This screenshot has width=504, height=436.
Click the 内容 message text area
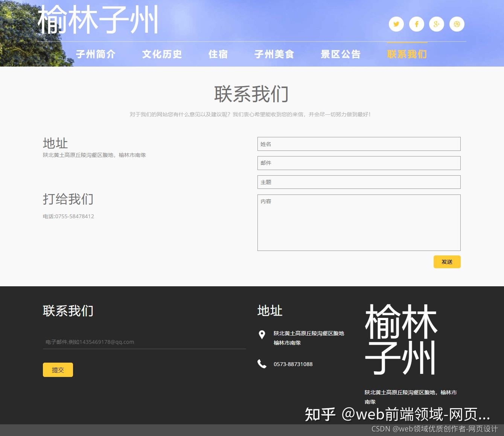coord(359,222)
